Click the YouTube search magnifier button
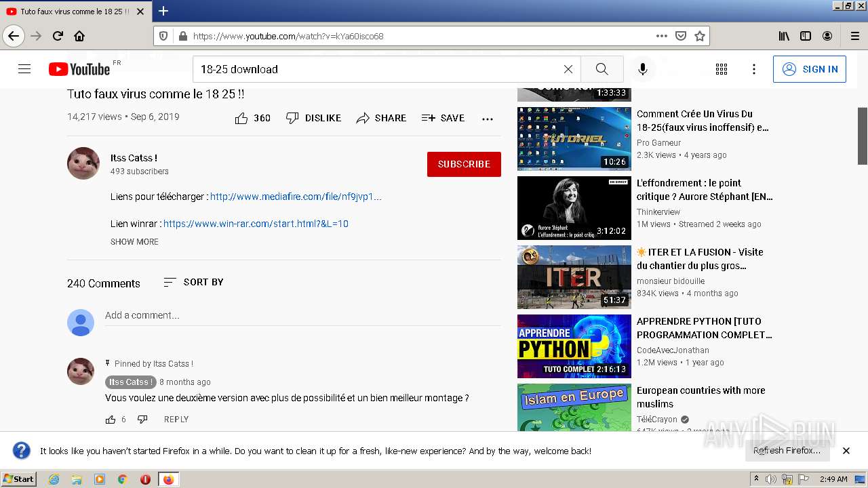Viewport: 868px width, 488px height. (x=601, y=69)
